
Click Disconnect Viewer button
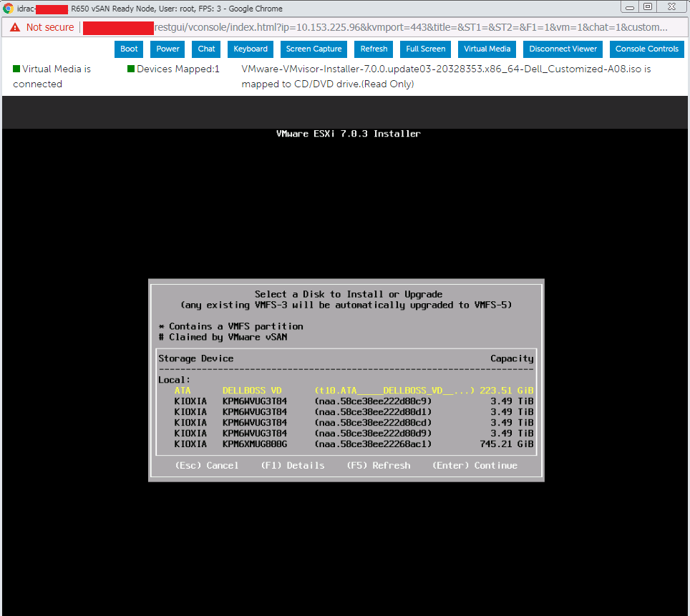click(x=563, y=49)
